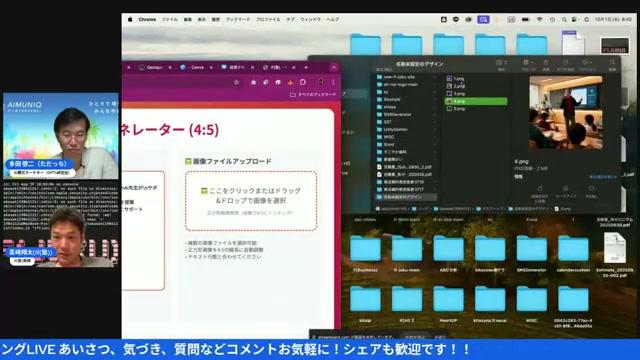
Task: Click show more info link in preview
Action: tap(602, 177)
